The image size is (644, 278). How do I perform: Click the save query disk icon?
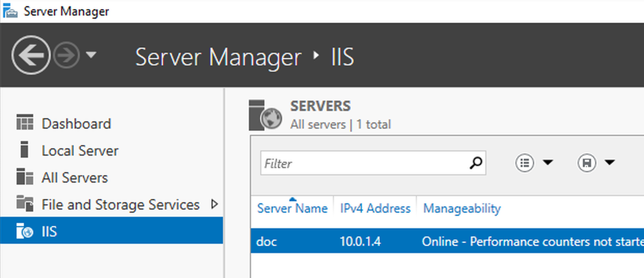pos(587,163)
